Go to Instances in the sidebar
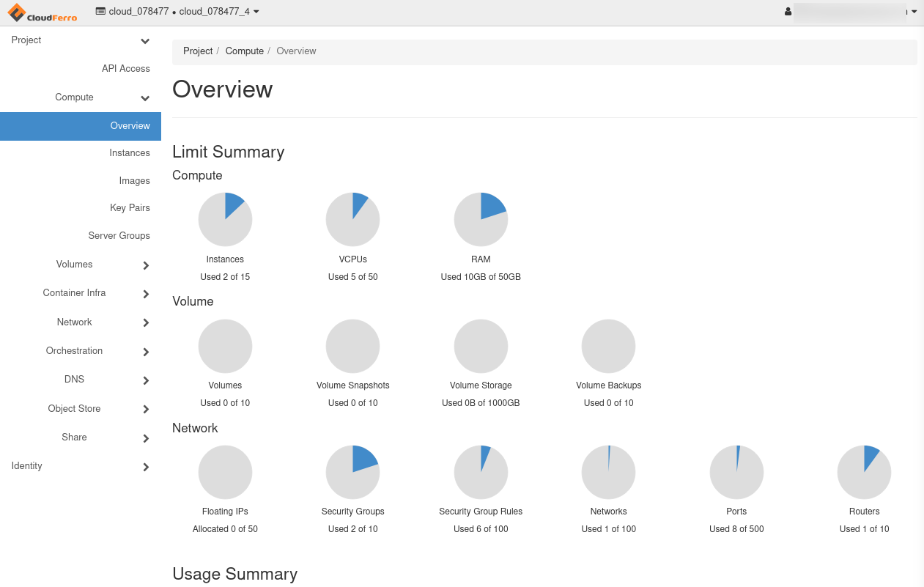924x587 pixels. point(129,153)
